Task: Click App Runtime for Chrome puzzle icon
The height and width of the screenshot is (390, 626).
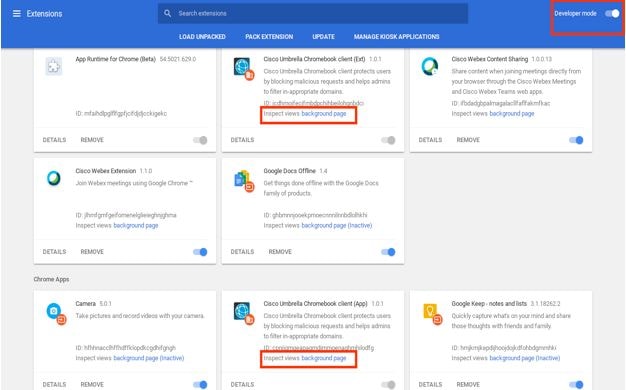Action: 53,66
